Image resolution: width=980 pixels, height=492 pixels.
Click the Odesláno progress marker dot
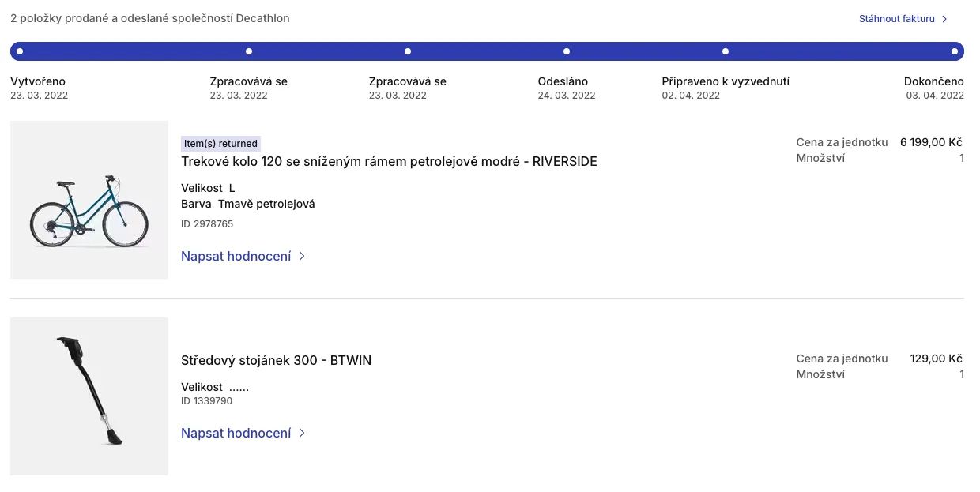(567, 51)
